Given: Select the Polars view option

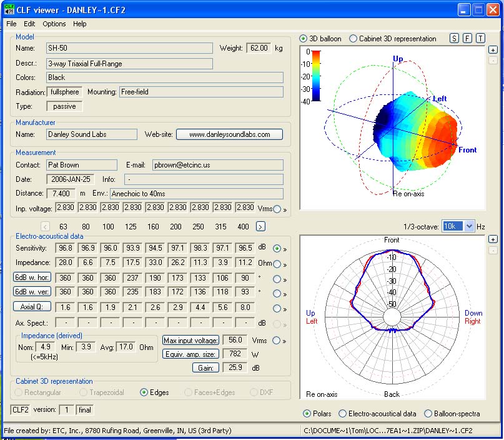Looking at the screenshot, I should 307,414.
